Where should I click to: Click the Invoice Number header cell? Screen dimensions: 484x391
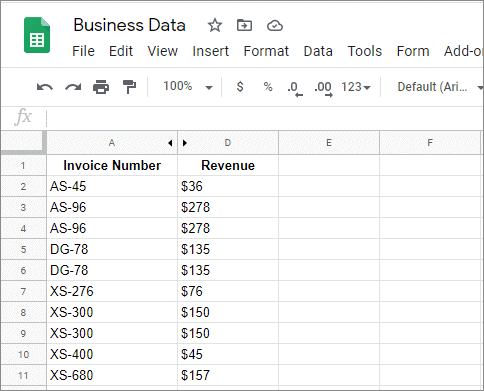coord(112,165)
